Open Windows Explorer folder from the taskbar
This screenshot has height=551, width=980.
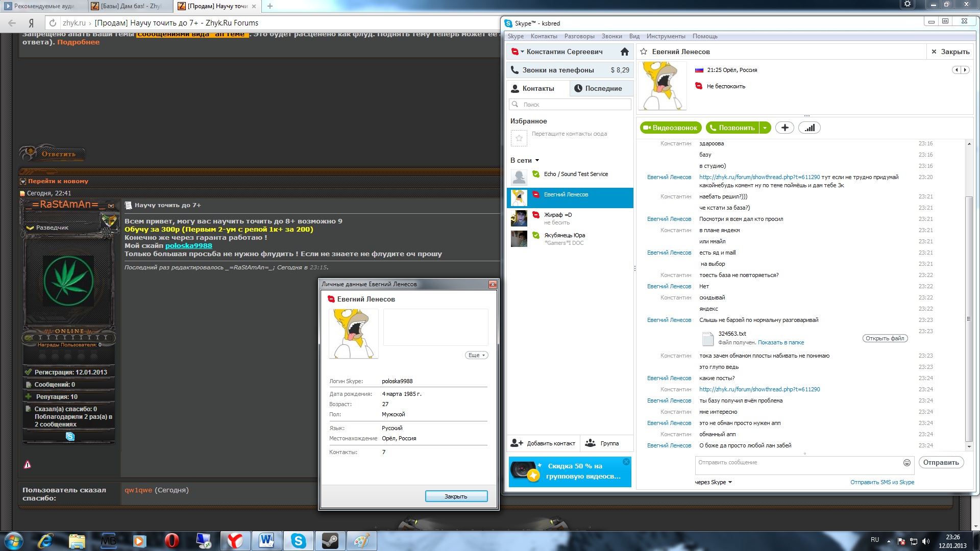coord(77,540)
